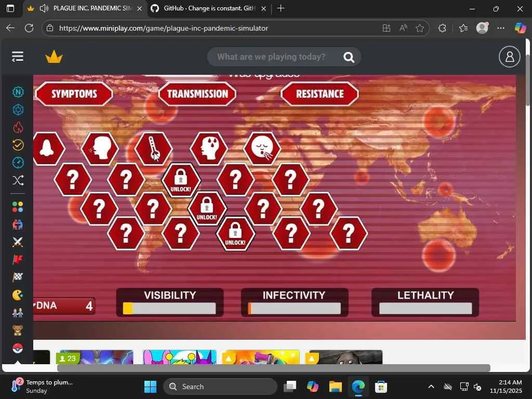The image size is (532, 399).
Task: Select the sweating head symptom hexagon
Action: tap(209, 149)
